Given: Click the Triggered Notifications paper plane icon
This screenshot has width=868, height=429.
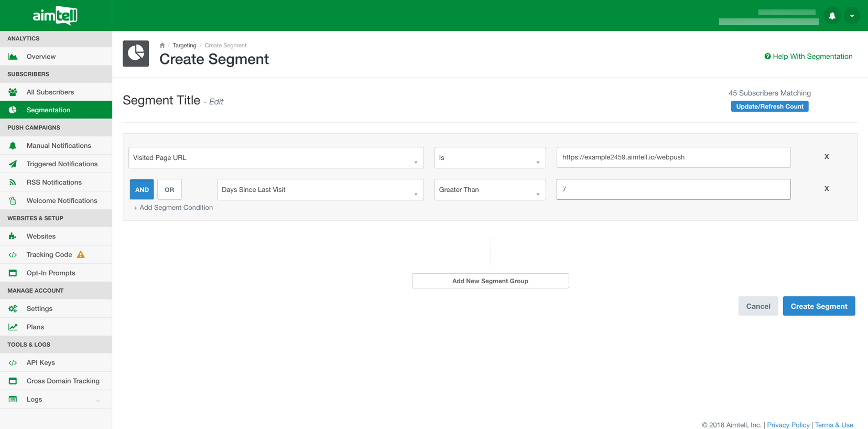Looking at the screenshot, I should coord(13,164).
